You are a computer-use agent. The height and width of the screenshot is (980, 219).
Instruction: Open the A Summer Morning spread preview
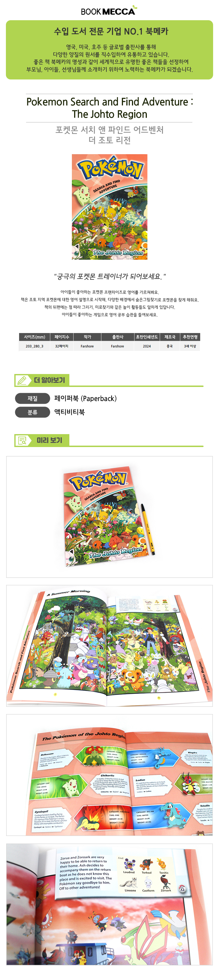109,646
